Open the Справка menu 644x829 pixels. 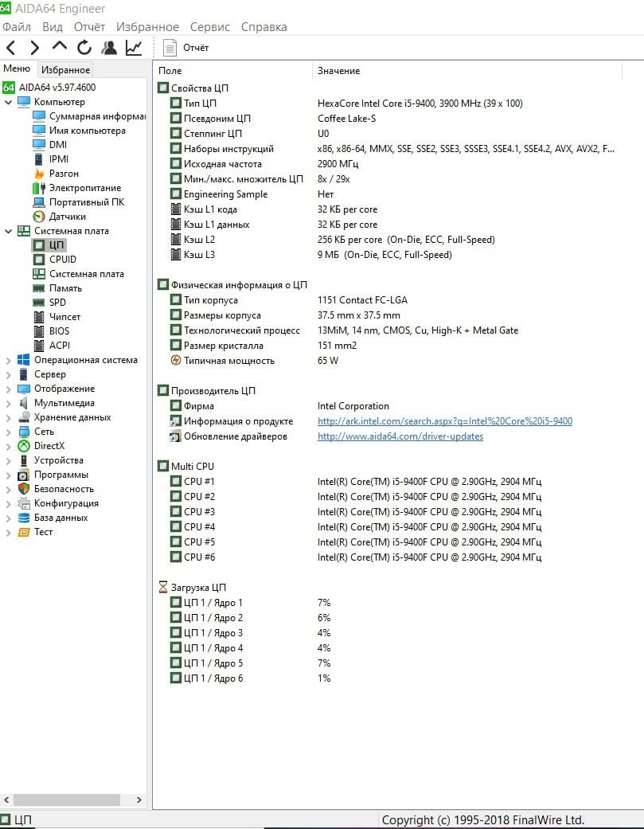[263, 27]
